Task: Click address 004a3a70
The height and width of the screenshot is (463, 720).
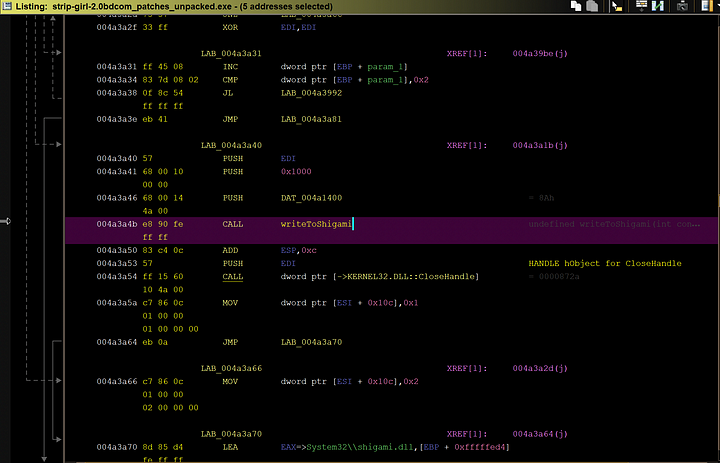Action: pyautogui.click(x=116, y=447)
